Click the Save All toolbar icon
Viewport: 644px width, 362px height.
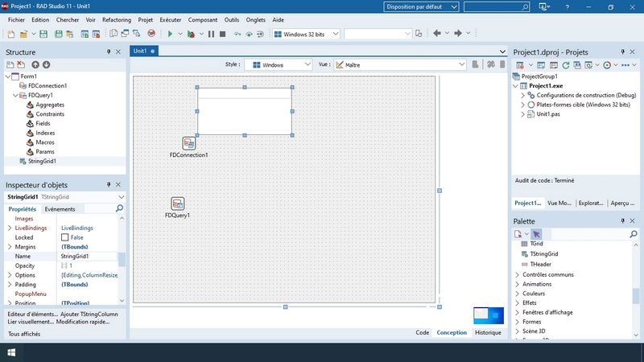pyautogui.click(x=59, y=34)
